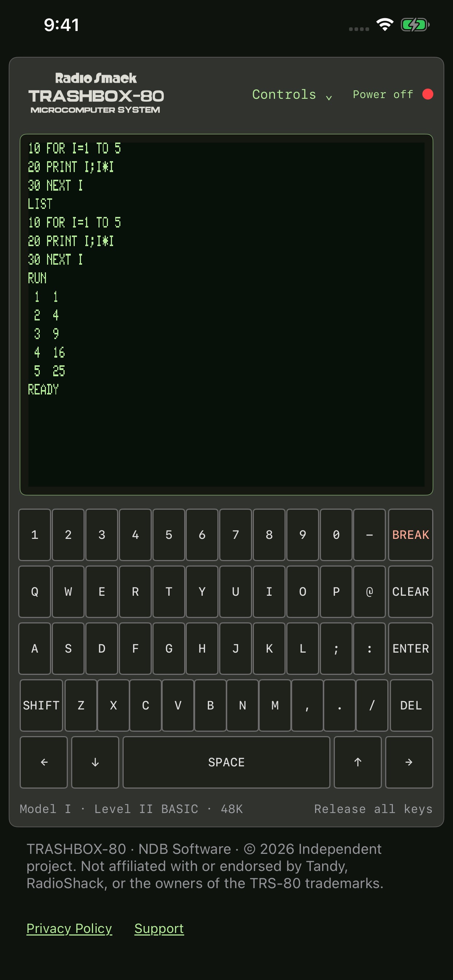
Task: Tap the Z key
Action: pos(81,705)
